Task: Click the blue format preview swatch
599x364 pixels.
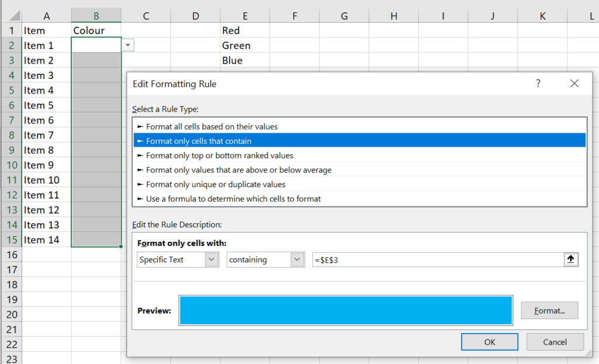Action: click(x=346, y=310)
